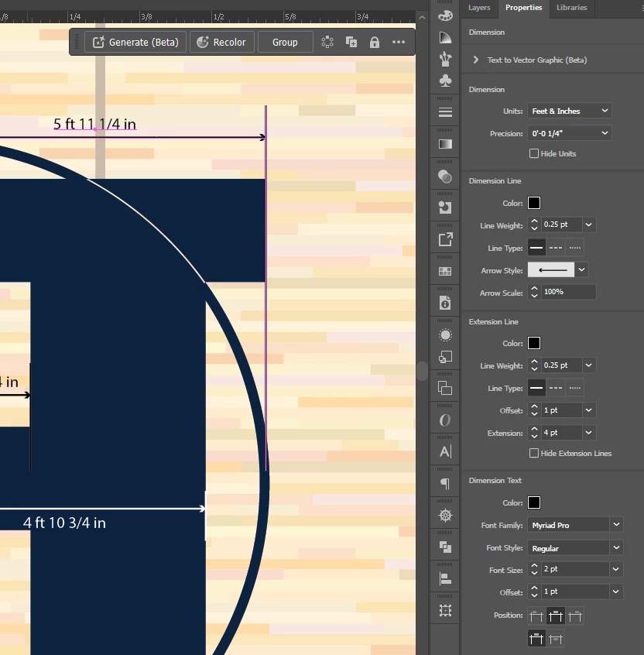The image size is (644, 655).
Task: Expand the Text to Vector Graphic (Beta) section
Action: (x=476, y=60)
